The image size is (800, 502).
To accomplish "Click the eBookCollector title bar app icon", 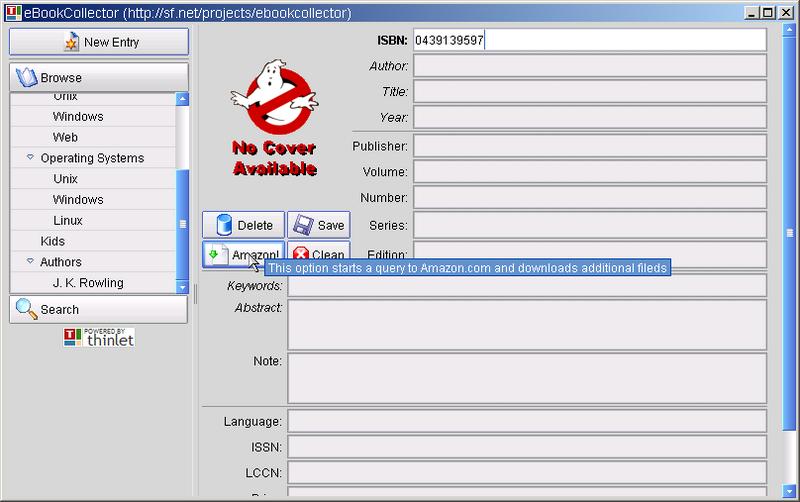I will pos(13,13).
